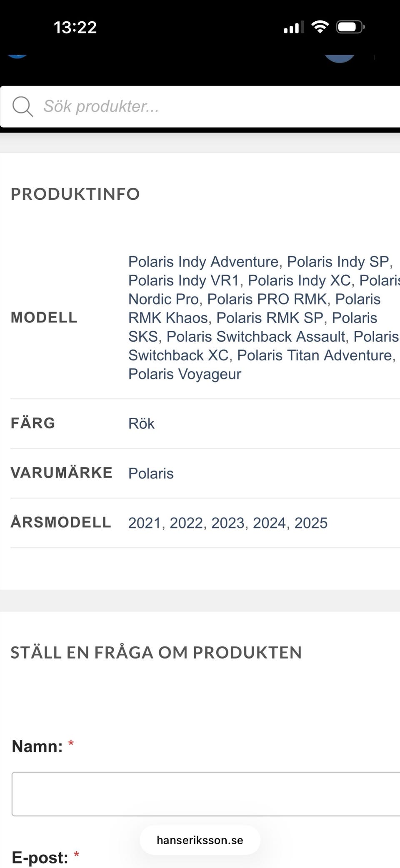Tap the partially hidden blue circle top-left
400x868 pixels.
coord(17,56)
